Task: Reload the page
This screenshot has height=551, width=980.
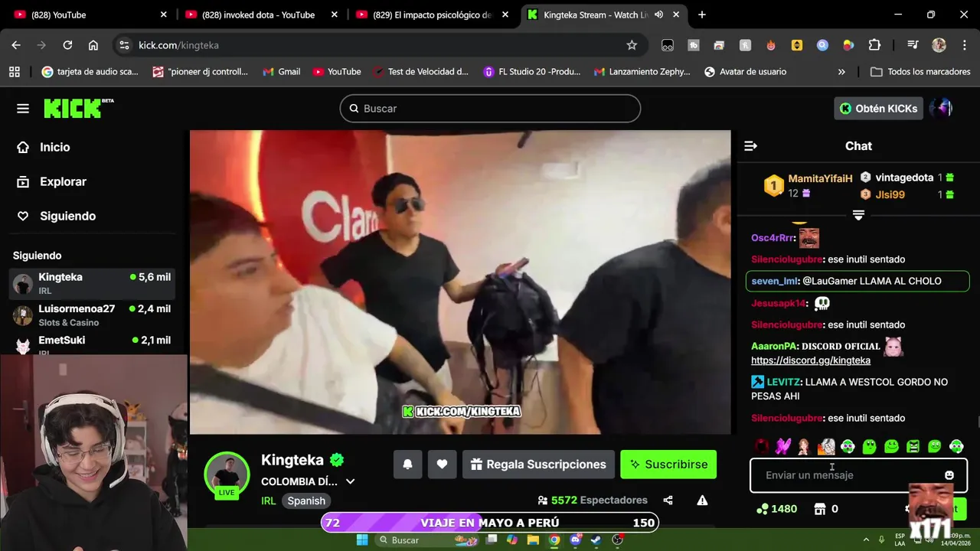Action: point(67,45)
